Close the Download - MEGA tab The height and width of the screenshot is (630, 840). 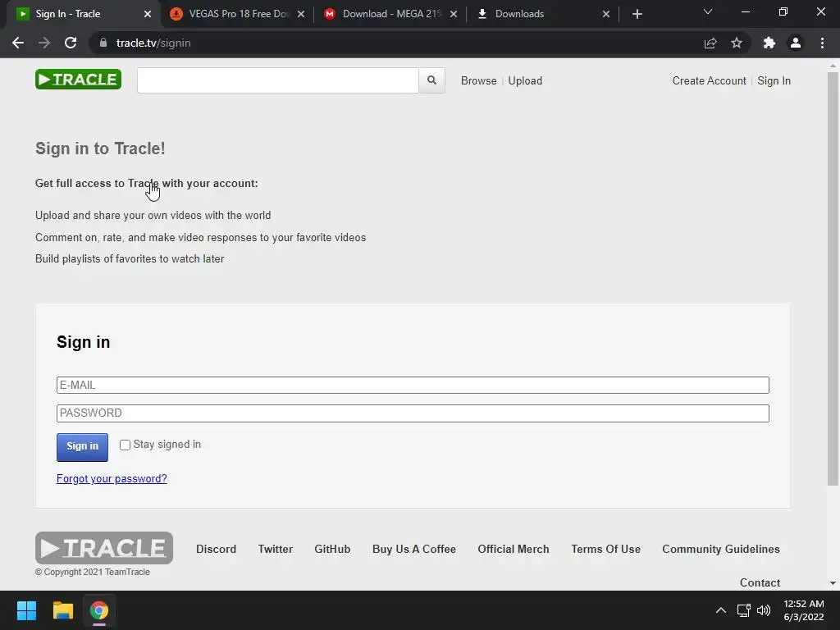(x=454, y=14)
